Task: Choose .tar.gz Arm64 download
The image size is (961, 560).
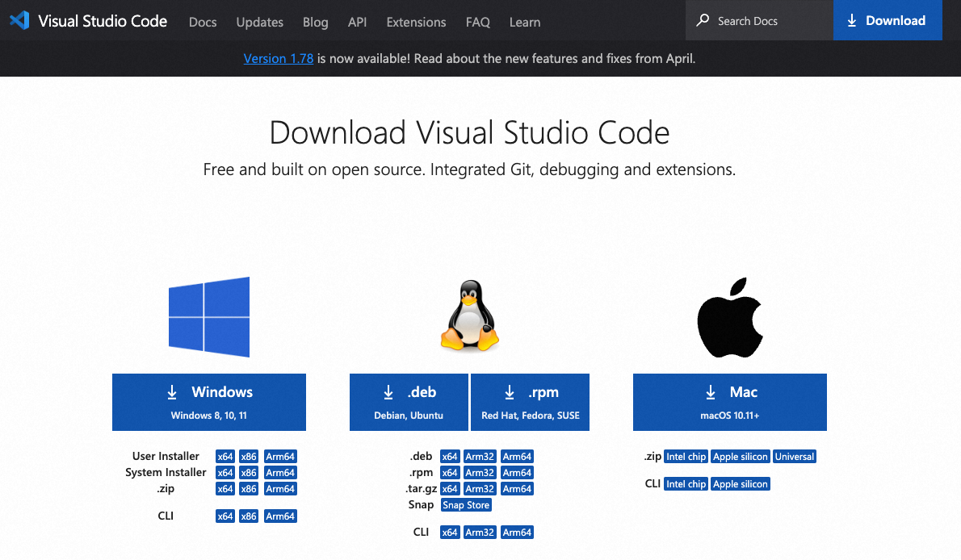Action: click(517, 489)
